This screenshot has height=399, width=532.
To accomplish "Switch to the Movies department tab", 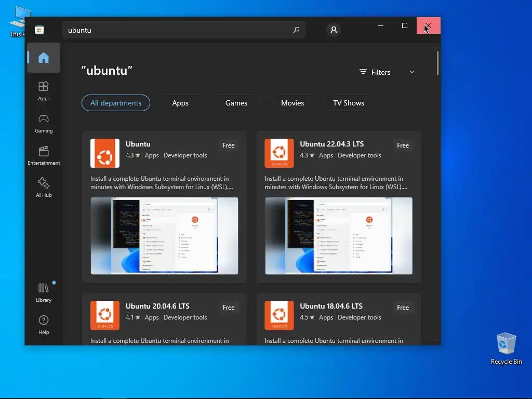I will pyautogui.click(x=292, y=103).
